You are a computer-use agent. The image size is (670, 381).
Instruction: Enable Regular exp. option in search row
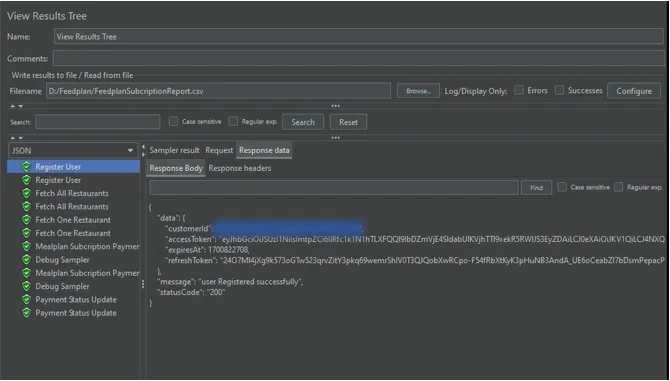[x=233, y=121]
